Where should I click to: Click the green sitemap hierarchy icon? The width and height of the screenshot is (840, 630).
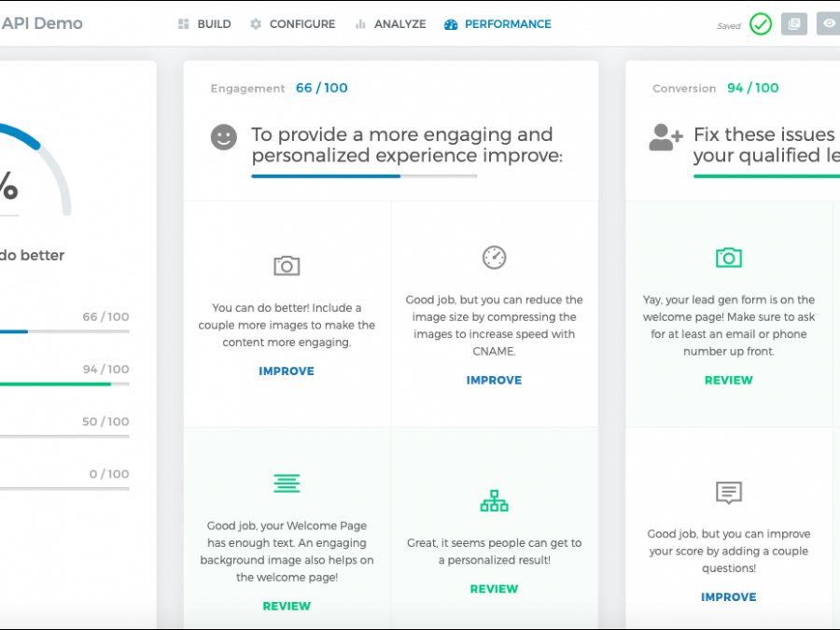click(x=494, y=501)
